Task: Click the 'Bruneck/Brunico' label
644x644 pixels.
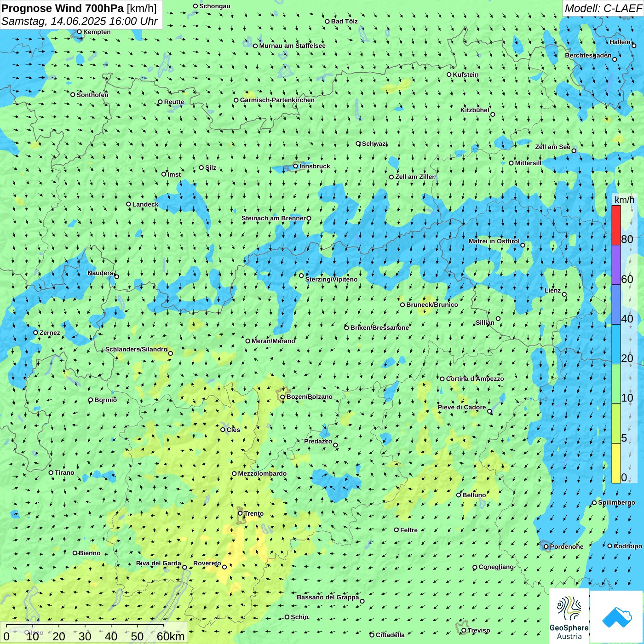Action: click(x=432, y=305)
